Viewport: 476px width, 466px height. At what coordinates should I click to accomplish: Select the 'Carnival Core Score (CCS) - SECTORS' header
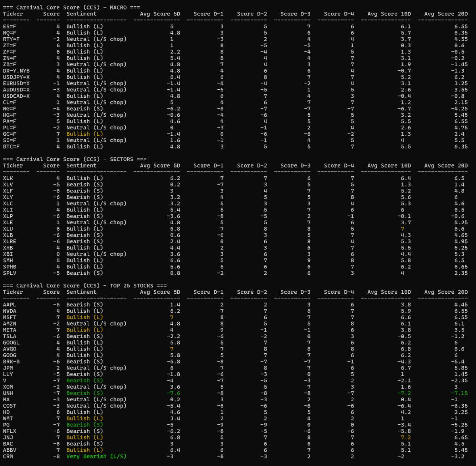click(75, 159)
